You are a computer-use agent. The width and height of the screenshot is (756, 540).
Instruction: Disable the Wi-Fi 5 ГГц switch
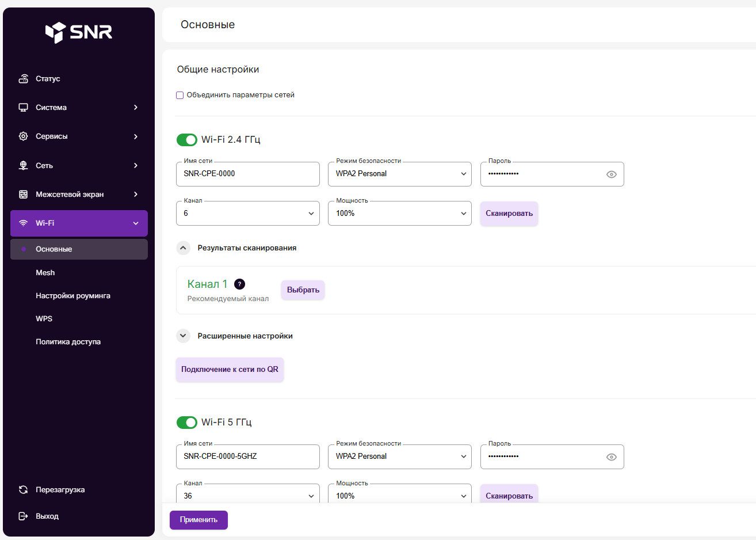tap(187, 423)
